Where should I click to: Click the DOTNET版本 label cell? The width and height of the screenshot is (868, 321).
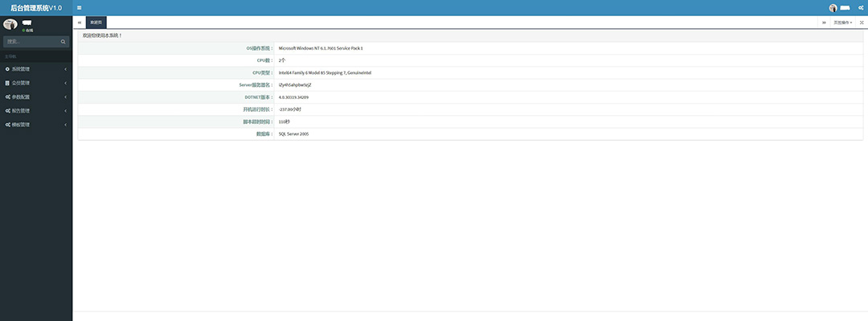(x=176, y=97)
